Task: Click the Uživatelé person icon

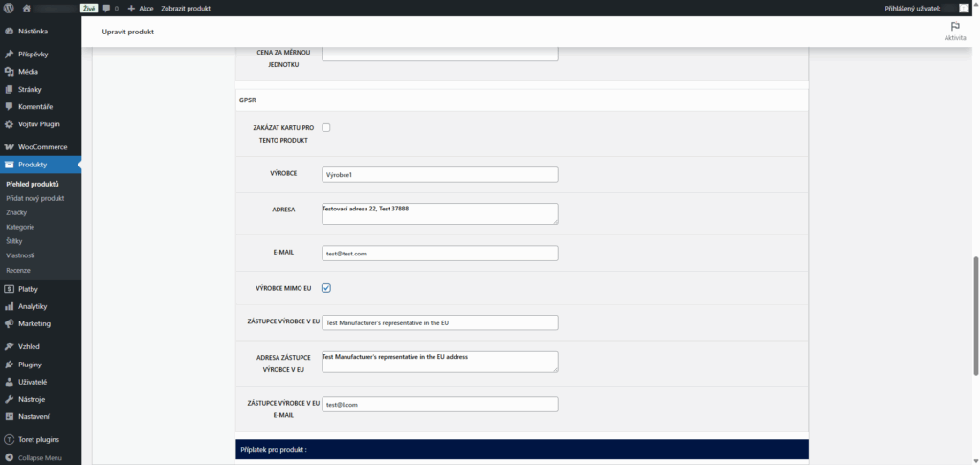Action: pyautogui.click(x=9, y=382)
